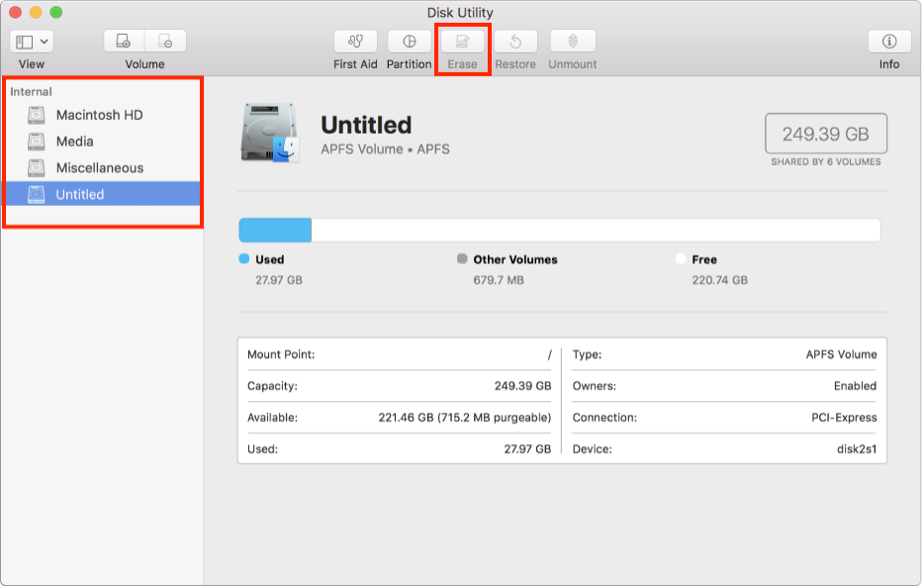
Task: Click the Untitled volume thumbnail image
Action: pos(268,134)
